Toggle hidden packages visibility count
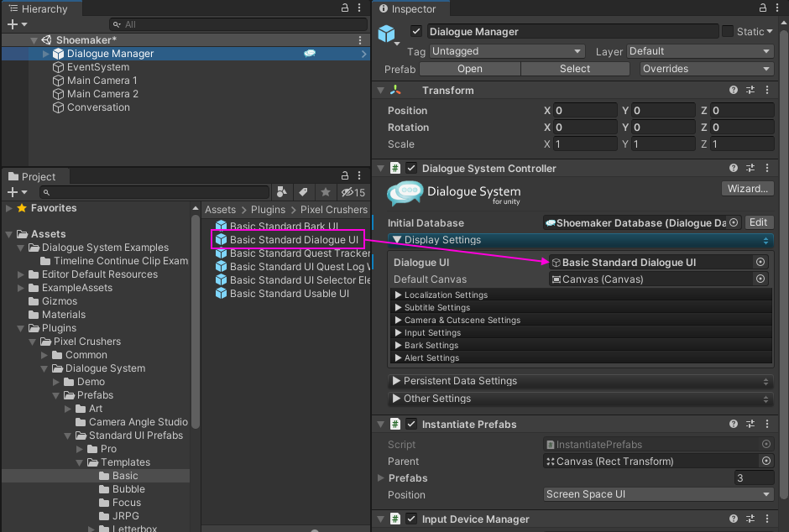Viewport: 789px width, 532px height. pos(353,192)
